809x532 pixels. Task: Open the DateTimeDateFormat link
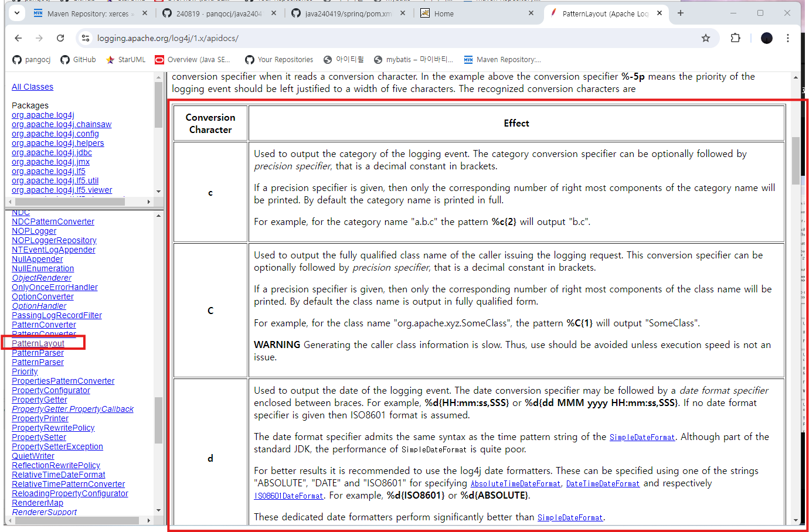click(603, 483)
